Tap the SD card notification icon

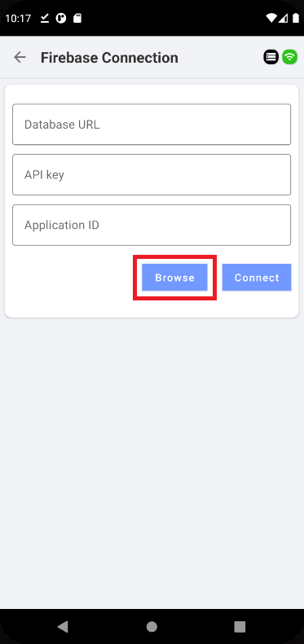click(x=77, y=19)
